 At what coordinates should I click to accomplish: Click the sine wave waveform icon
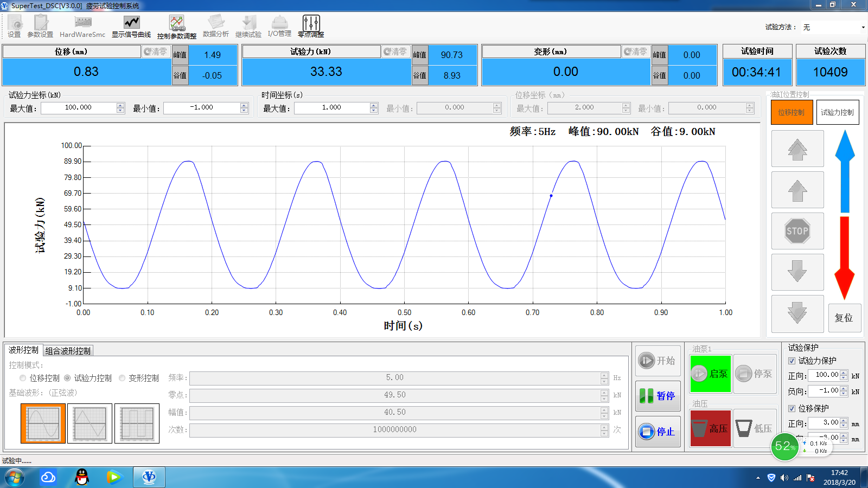click(43, 423)
